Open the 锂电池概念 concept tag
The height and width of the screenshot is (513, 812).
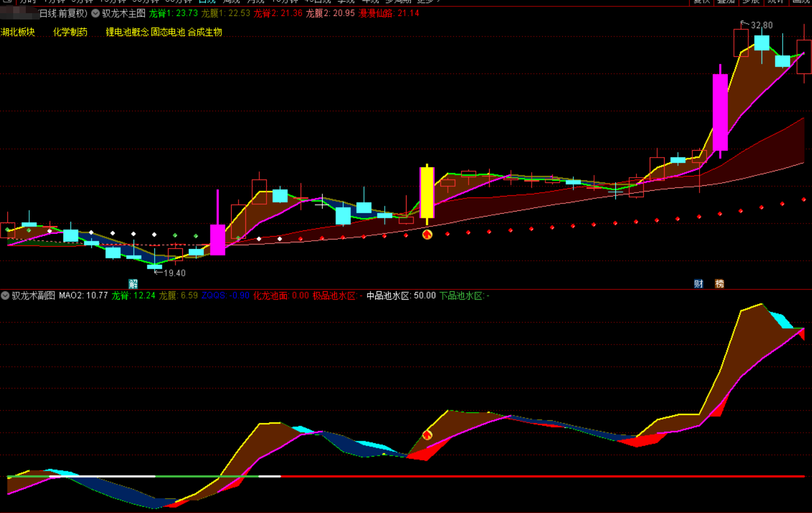pyautogui.click(x=127, y=32)
